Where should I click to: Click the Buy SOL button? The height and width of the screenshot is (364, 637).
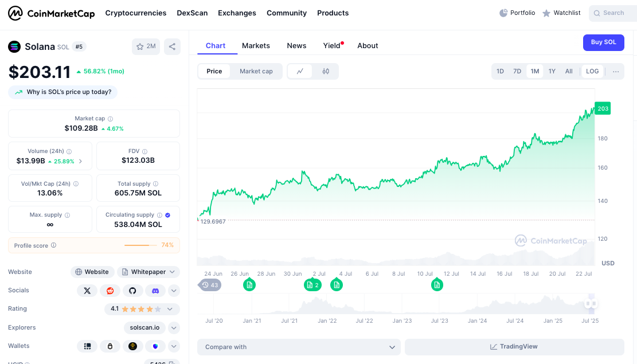(x=603, y=42)
